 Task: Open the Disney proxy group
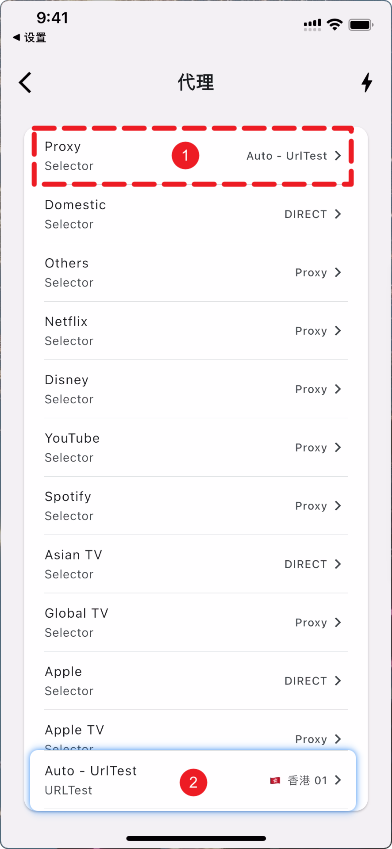[x=196, y=389]
